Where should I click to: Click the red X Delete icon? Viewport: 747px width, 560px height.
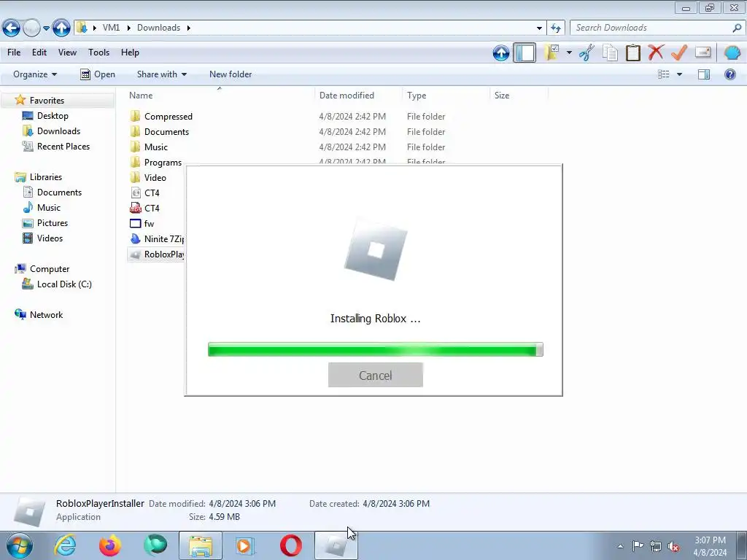(x=656, y=52)
